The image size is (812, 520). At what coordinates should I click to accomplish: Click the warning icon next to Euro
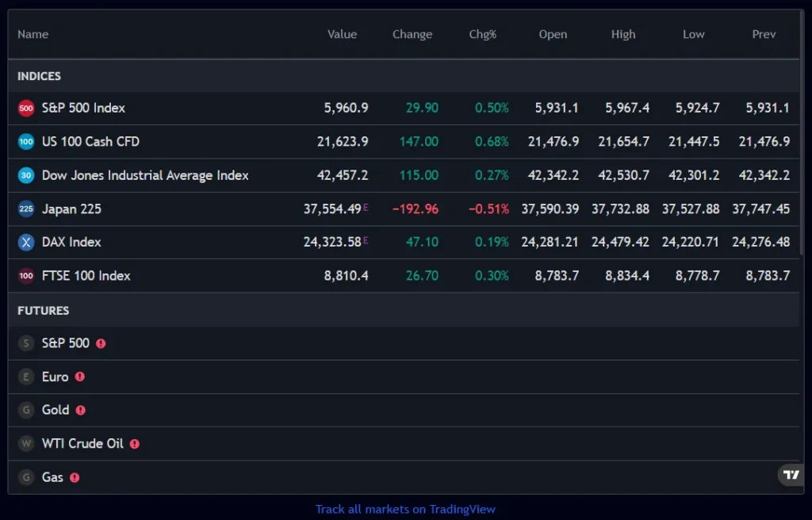(79, 377)
